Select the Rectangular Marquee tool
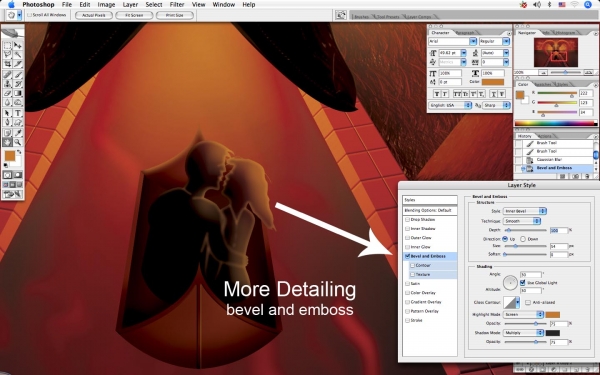This screenshot has height=375, width=600. [x=7, y=46]
